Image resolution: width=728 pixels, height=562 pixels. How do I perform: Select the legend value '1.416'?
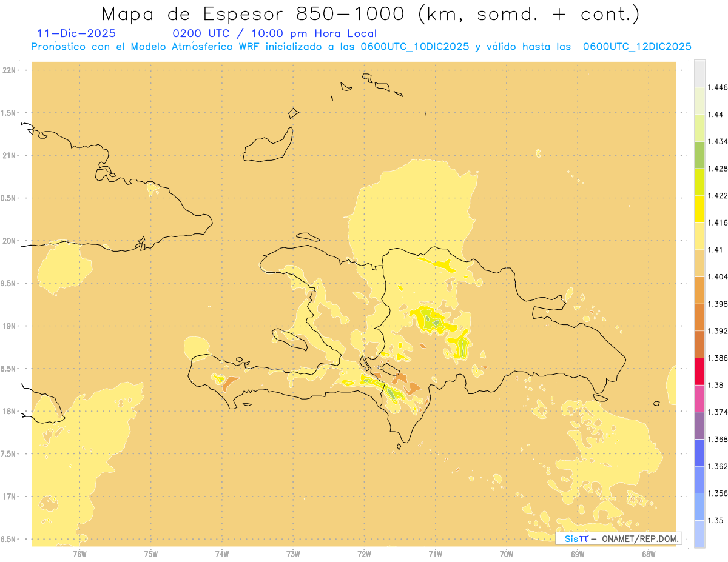tap(718, 222)
